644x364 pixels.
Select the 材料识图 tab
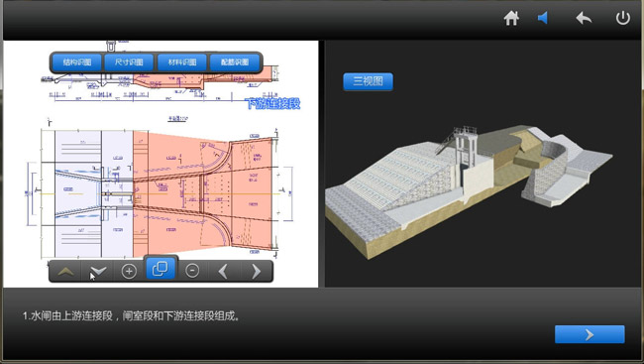182,62
